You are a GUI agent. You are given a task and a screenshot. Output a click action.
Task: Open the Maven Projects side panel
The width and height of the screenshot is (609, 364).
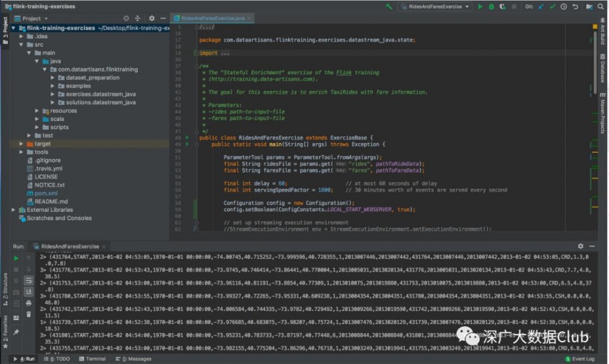[x=602, y=116]
